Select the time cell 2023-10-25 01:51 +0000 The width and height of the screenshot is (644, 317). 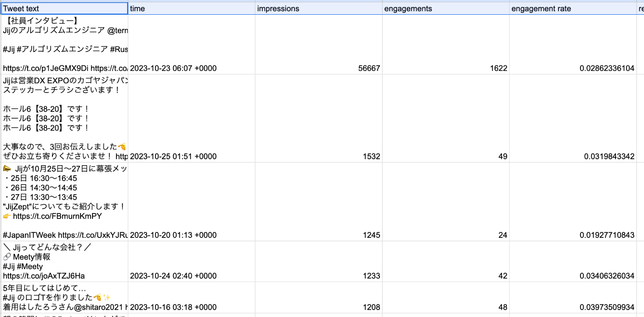pyautogui.click(x=192, y=118)
